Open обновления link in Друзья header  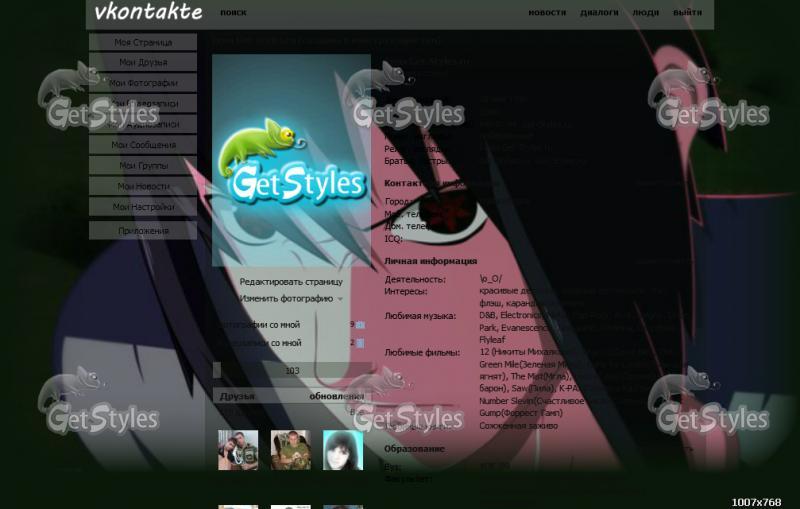point(336,396)
